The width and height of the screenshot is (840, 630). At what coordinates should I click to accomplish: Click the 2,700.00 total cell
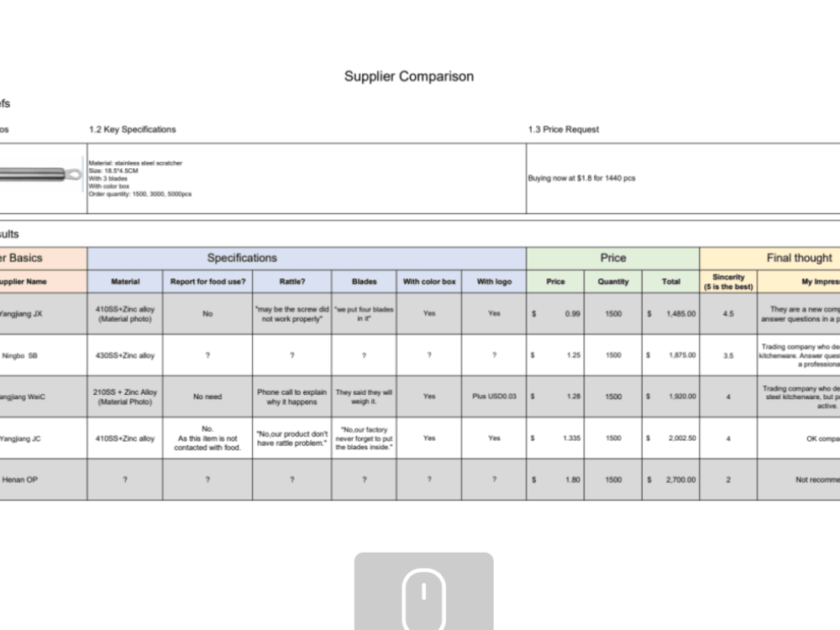[x=670, y=480]
